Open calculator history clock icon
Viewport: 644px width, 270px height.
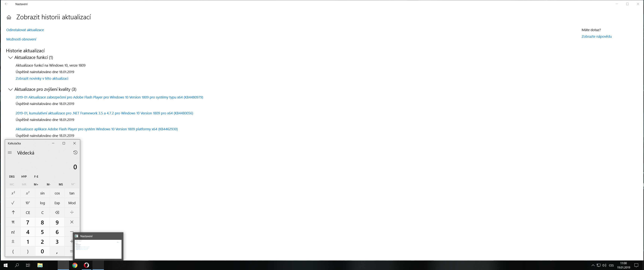point(75,153)
